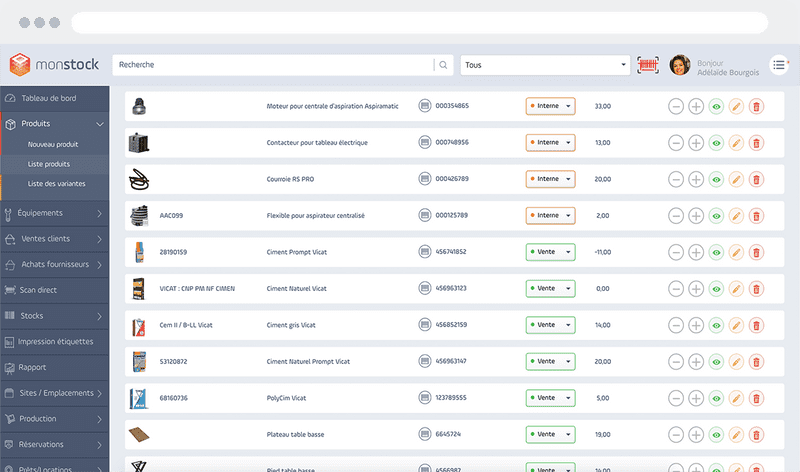View Ciment Naturel Vicat via eye icon
800x472 pixels.
[x=716, y=289]
